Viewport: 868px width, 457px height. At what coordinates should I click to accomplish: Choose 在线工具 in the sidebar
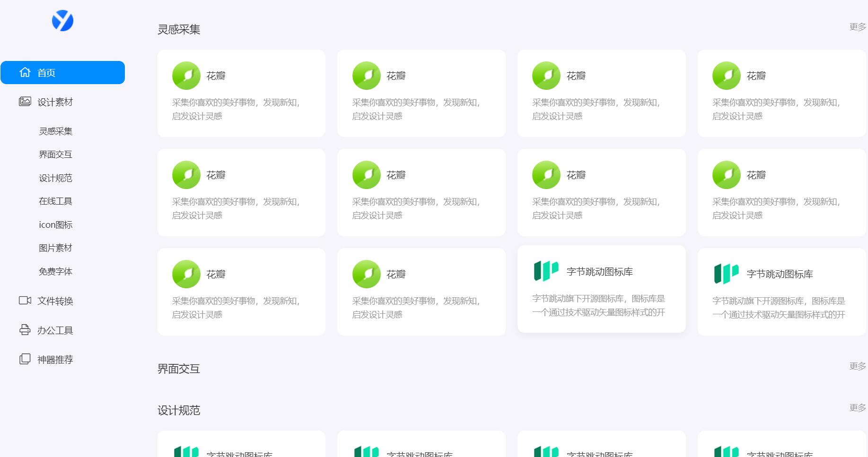pyautogui.click(x=55, y=201)
